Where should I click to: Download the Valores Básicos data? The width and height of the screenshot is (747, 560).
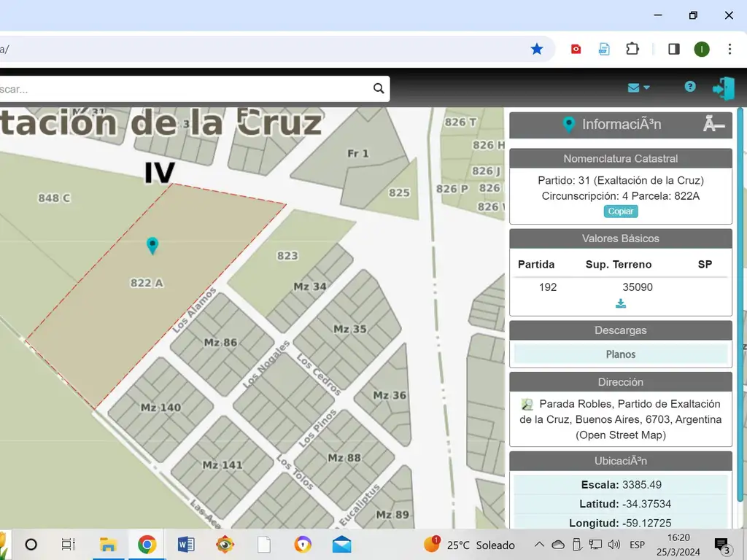pos(621,303)
